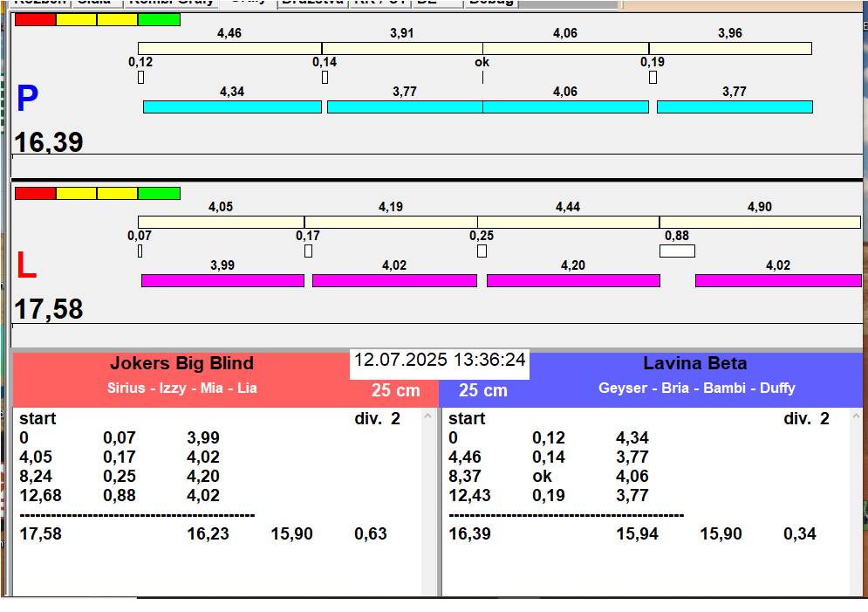Click the cyan 4,06 run bar
Image resolution: width=868 pixels, height=612 pixels.
(565, 107)
